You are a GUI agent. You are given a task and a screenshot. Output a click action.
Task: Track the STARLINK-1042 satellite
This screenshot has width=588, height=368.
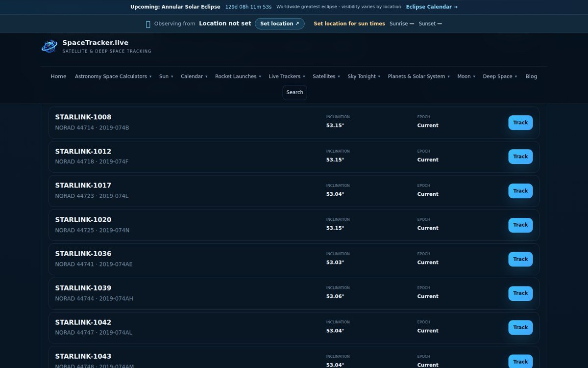point(520,327)
